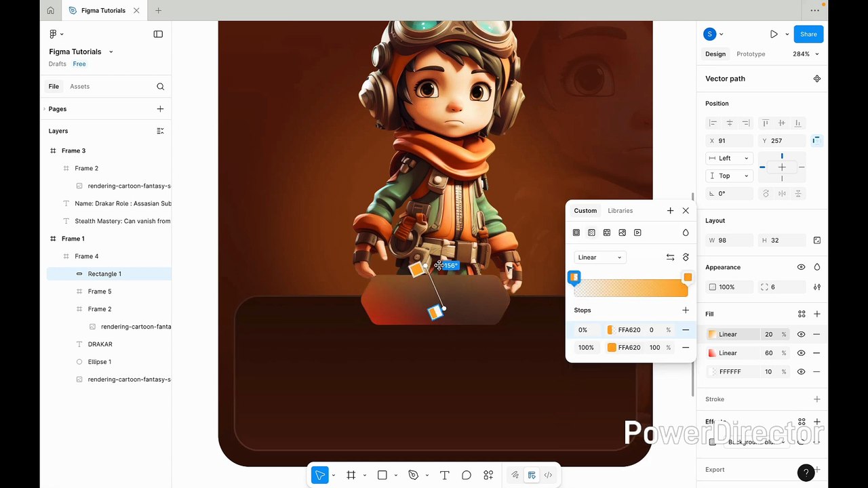Open the Figma main menu icon
The height and width of the screenshot is (488, 868).
pyautogui.click(x=54, y=34)
